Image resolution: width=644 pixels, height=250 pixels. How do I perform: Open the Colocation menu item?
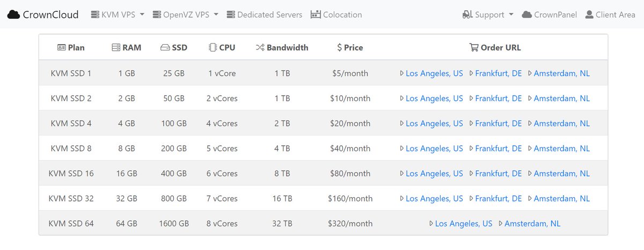(336, 15)
